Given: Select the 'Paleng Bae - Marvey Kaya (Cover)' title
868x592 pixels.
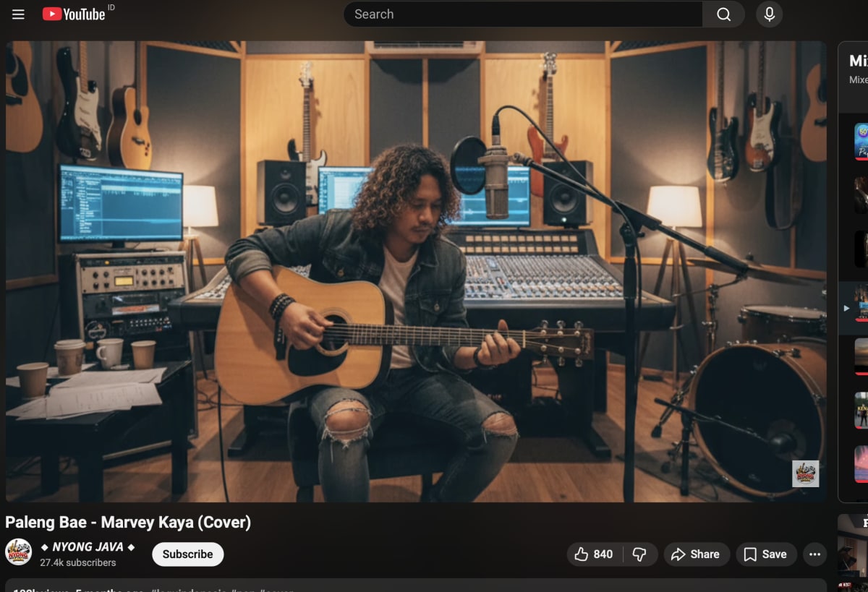Looking at the screenshot, I should pyautogui.click(x=128, y=522).
